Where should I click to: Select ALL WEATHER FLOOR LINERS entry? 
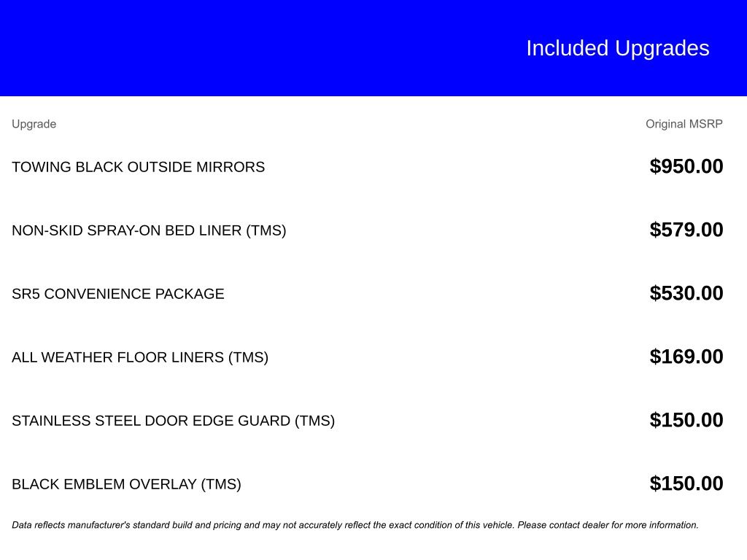pos(140,357)
